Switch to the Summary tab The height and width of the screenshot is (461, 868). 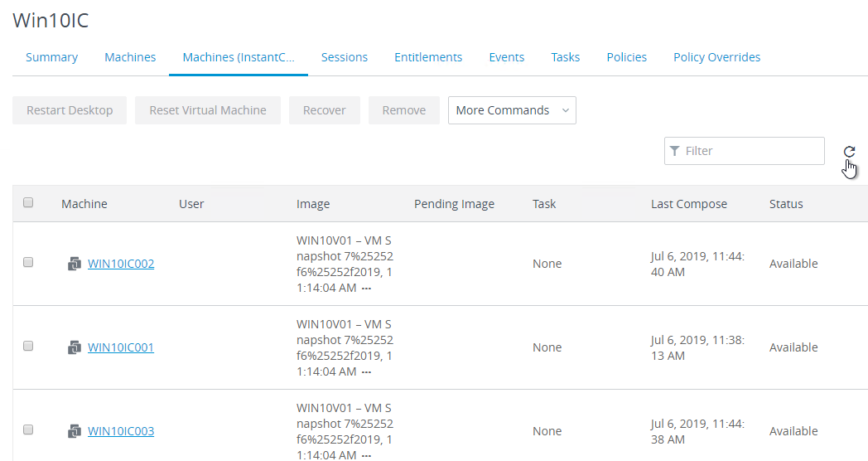51,57
